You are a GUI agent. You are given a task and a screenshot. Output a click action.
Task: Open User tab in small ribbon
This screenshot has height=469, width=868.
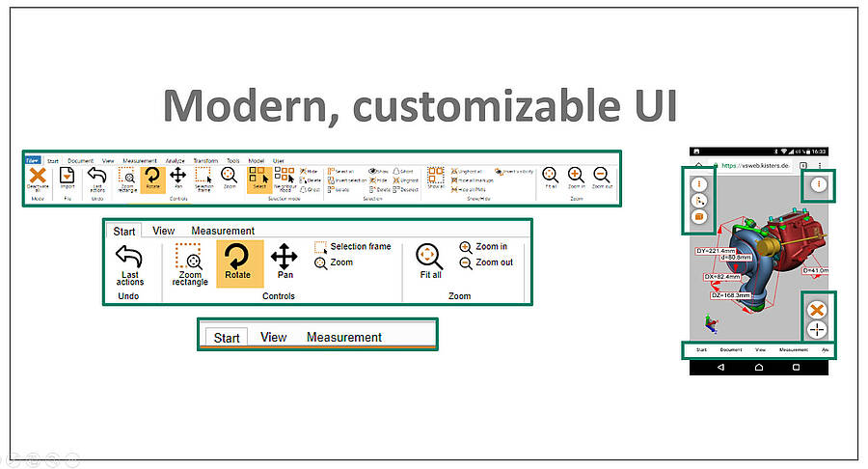click(x=279, y=160)
